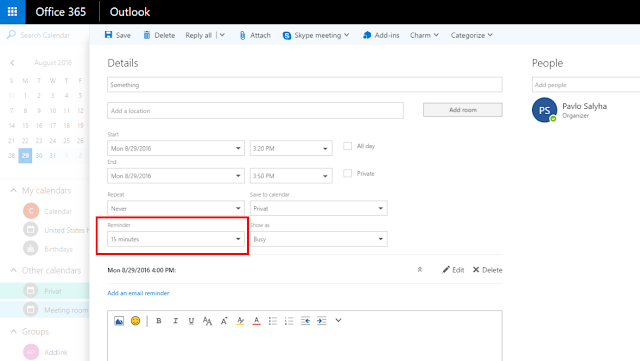The height and width of the screenshot is (361, 640).
Task: Collapse the Groups section
Action: coord(13,331)
